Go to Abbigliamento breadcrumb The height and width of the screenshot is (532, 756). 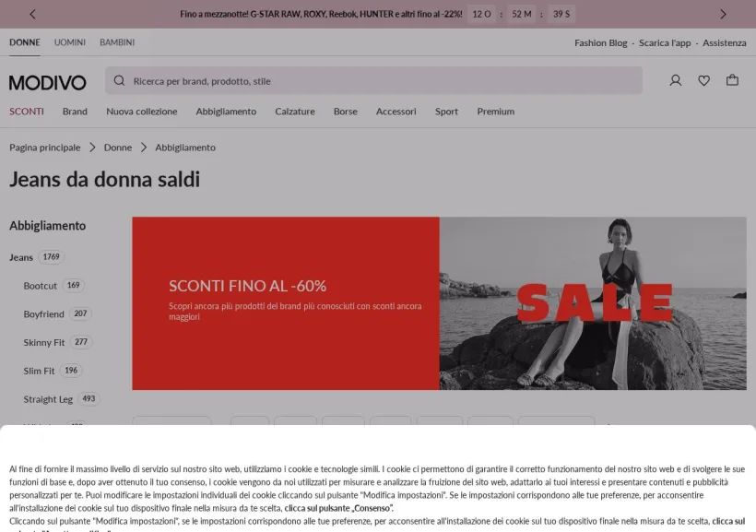185,148
